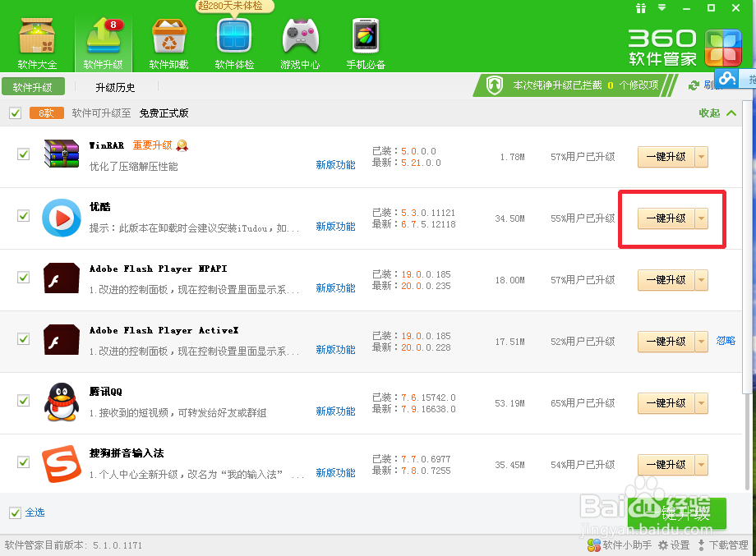The height and width of the screenshot is (556, 756).
Task: Click 一键升级 for Flash Player NPAPI
Action: [x=666, y=280]
